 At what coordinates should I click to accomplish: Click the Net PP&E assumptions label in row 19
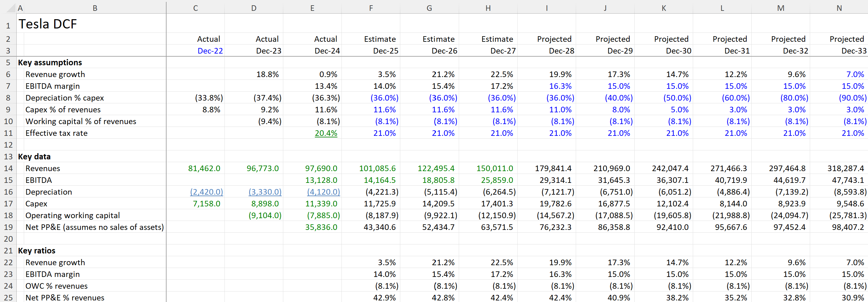[x=94, y=227]
